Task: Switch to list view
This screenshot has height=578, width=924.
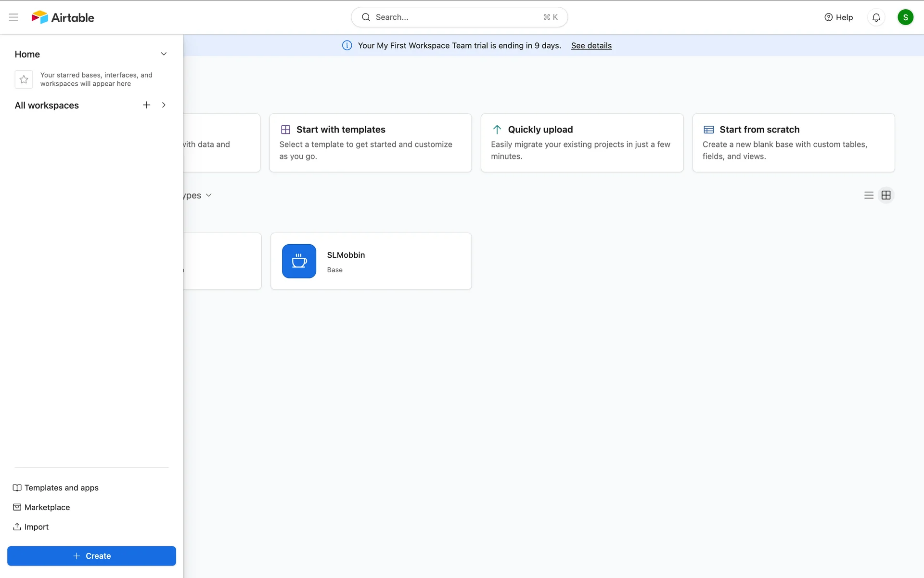Action: click(x=869, y=195)
